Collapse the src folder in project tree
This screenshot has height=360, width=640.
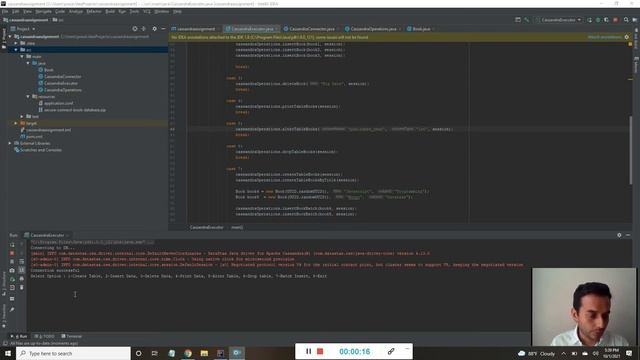(x=16, y=50)
